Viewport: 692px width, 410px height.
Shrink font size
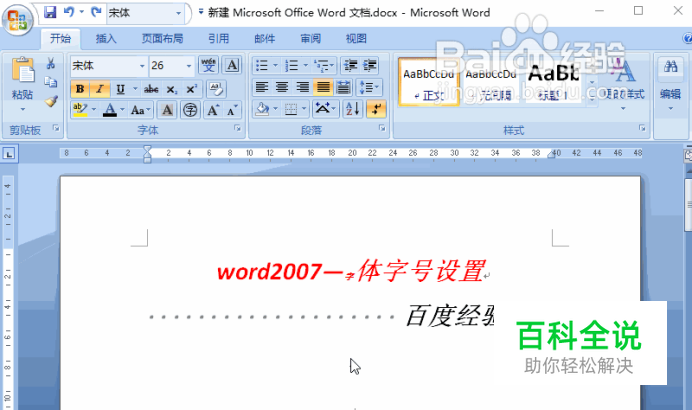tap(232, 110)
